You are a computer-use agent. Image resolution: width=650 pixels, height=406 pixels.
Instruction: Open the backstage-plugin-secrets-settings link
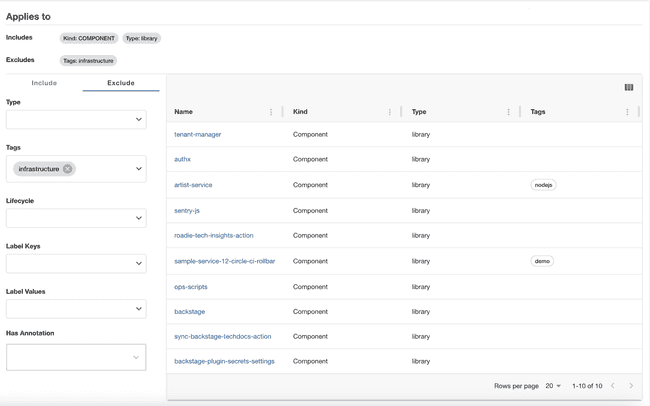[x=224, y=362]
